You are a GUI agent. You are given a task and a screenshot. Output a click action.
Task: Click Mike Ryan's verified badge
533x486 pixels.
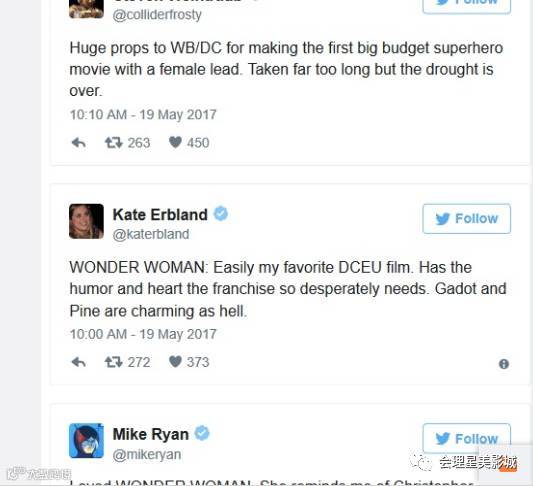(202, 433)
